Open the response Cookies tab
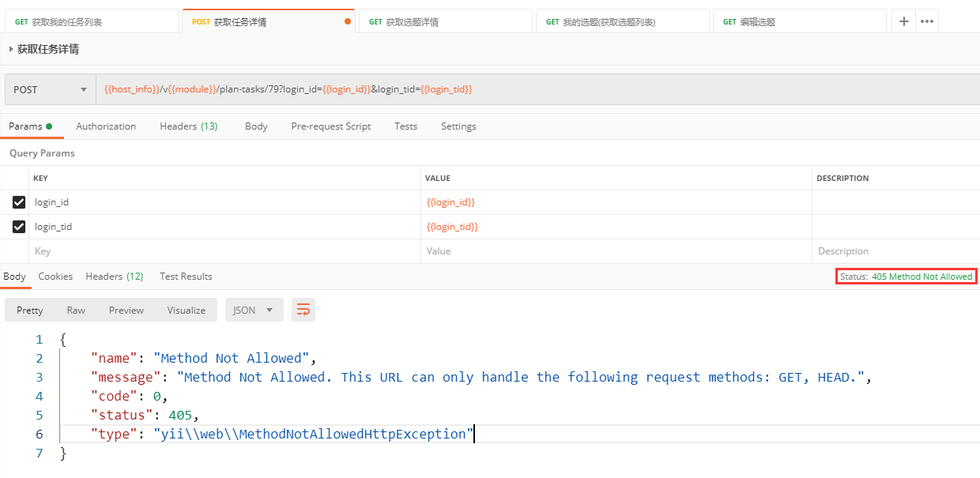This screenshot has width=980, height=478. coord(55,277)
